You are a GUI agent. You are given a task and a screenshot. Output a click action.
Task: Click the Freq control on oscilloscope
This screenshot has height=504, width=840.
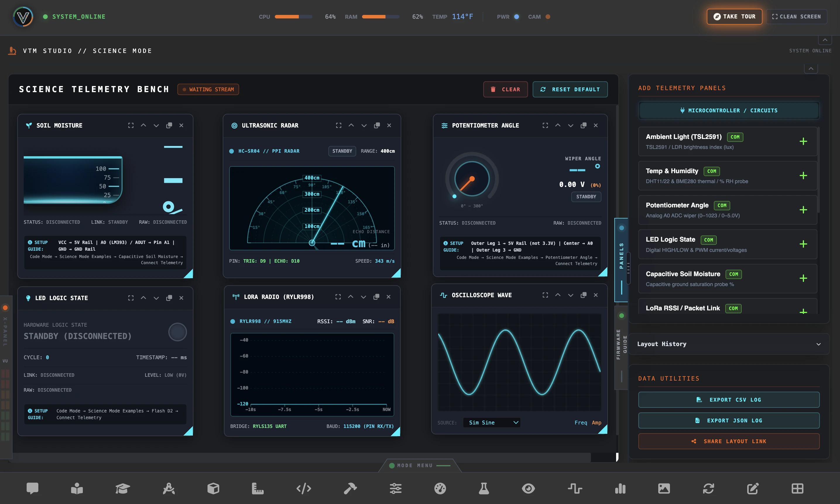[x=581, y=422]
